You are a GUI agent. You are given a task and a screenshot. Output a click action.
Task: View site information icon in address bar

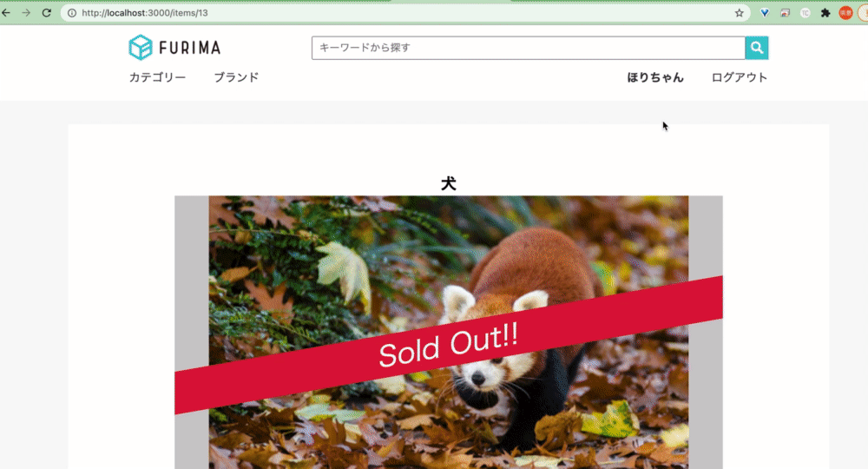pos(72,13)
